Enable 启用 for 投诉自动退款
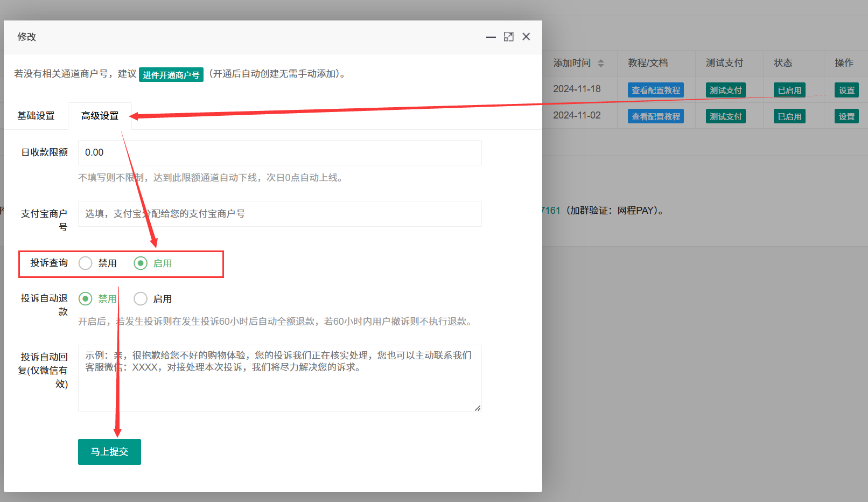Viewport: 868px width, 502px height. coord(141,299)
